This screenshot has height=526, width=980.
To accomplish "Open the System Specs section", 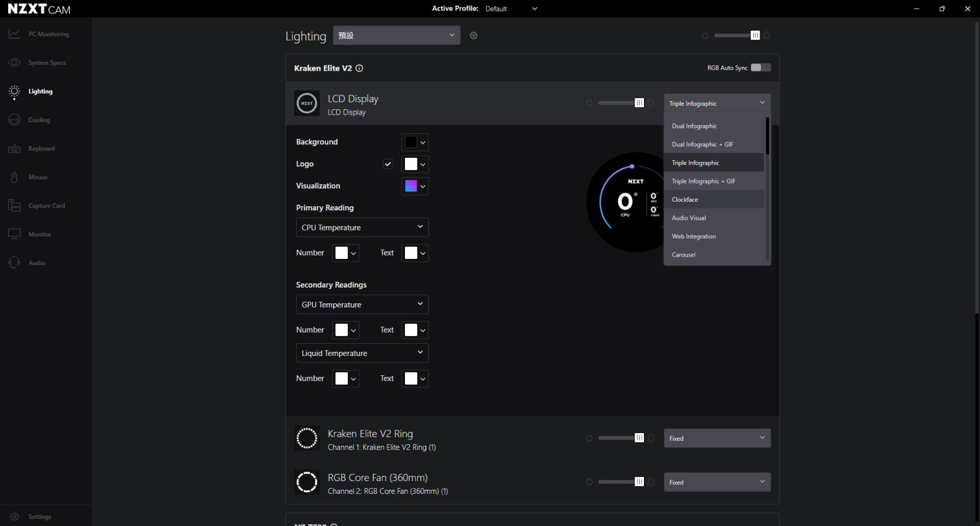I will point(47,63).
